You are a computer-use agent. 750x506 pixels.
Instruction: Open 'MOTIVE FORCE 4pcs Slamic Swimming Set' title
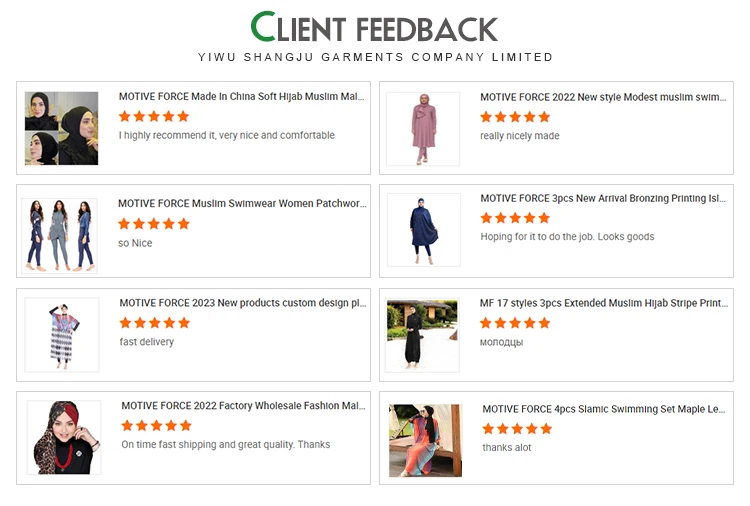click(x=604, y=409)
